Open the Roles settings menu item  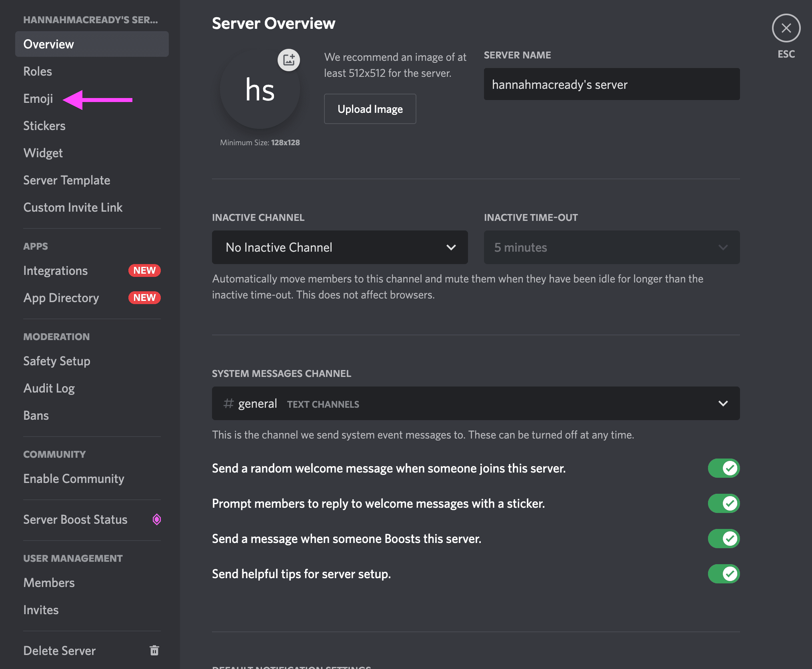37,71
